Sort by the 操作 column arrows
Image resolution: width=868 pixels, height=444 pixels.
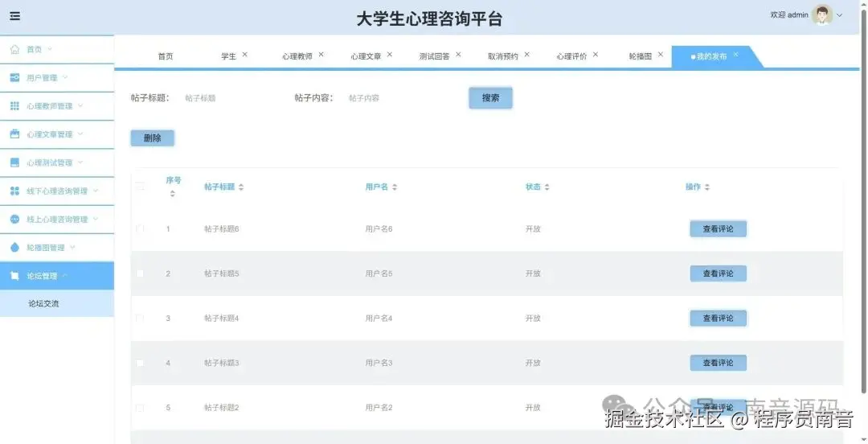click(x=707, y=187)
